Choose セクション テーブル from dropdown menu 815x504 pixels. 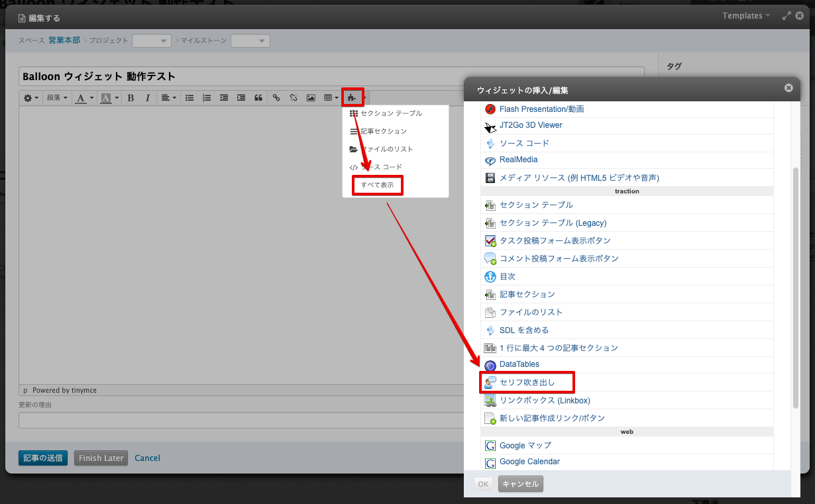[x=391, y=113]
